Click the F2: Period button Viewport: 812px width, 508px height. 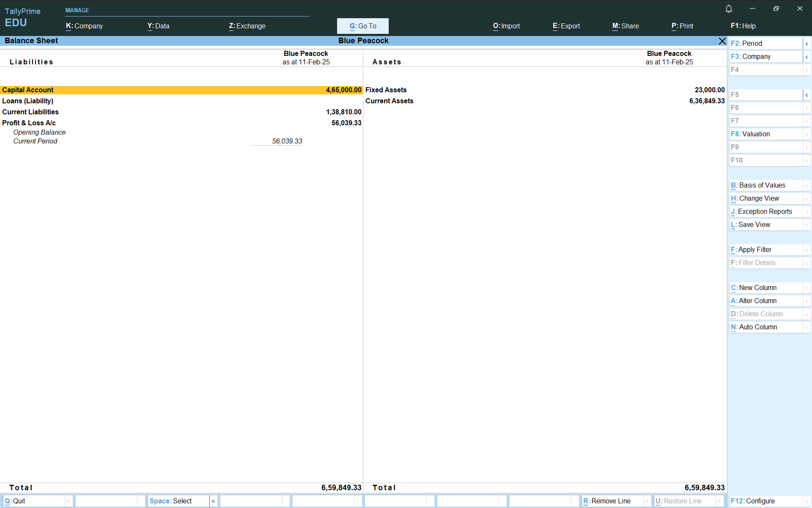[765, 44]
